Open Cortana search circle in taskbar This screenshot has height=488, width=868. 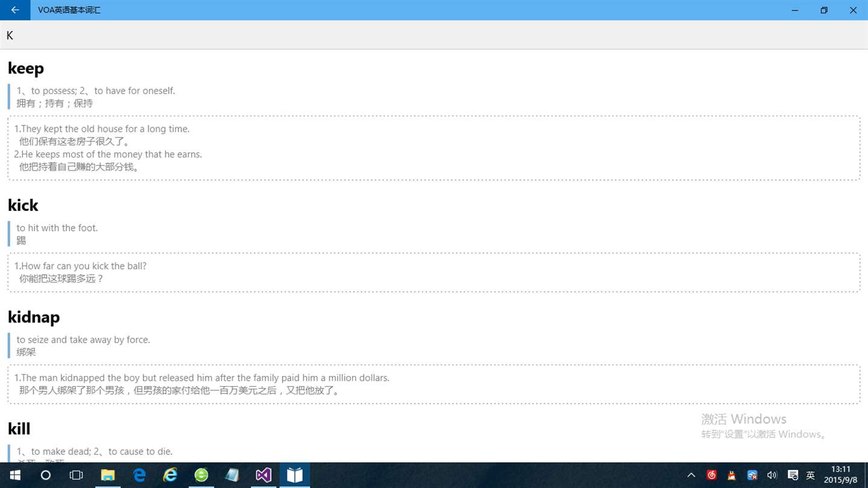tap(45, 475)
